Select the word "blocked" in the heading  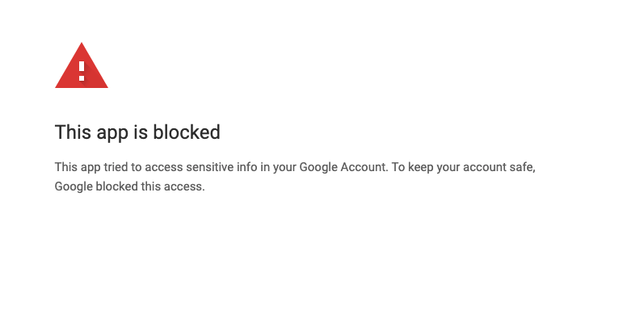pos(192,132)
